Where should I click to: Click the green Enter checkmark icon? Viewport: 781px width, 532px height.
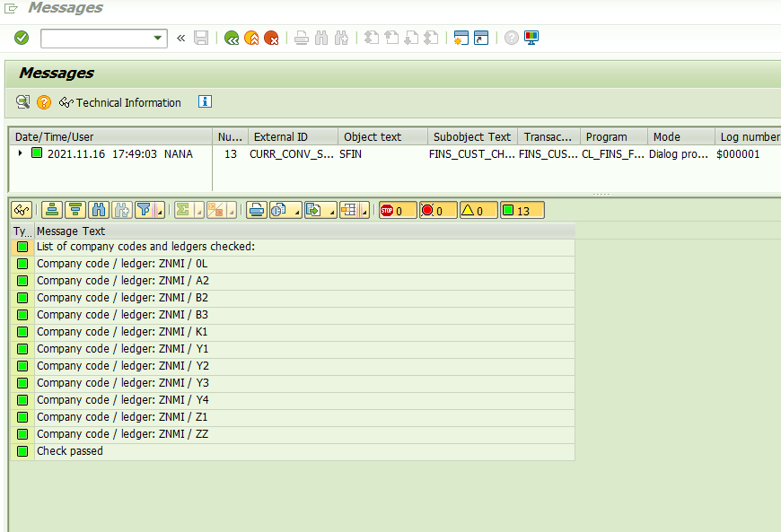coord(22,38)
